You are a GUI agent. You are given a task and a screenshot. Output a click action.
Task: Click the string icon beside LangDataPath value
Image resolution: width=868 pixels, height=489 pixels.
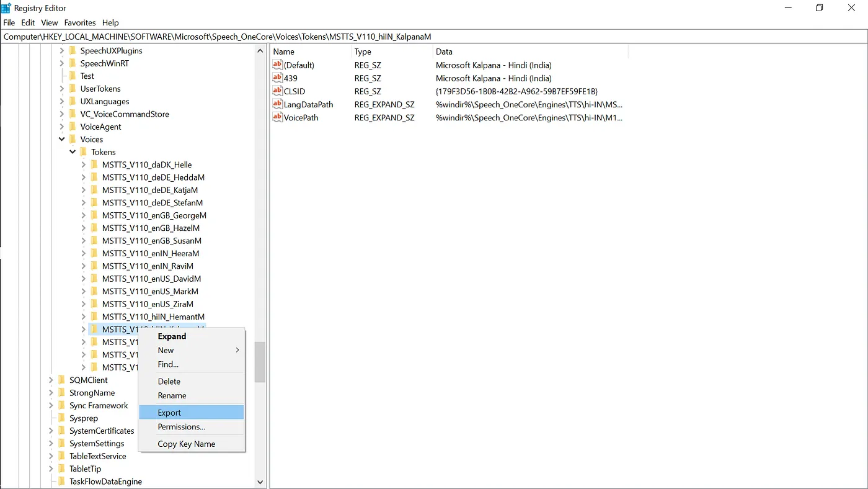(278, 104)
